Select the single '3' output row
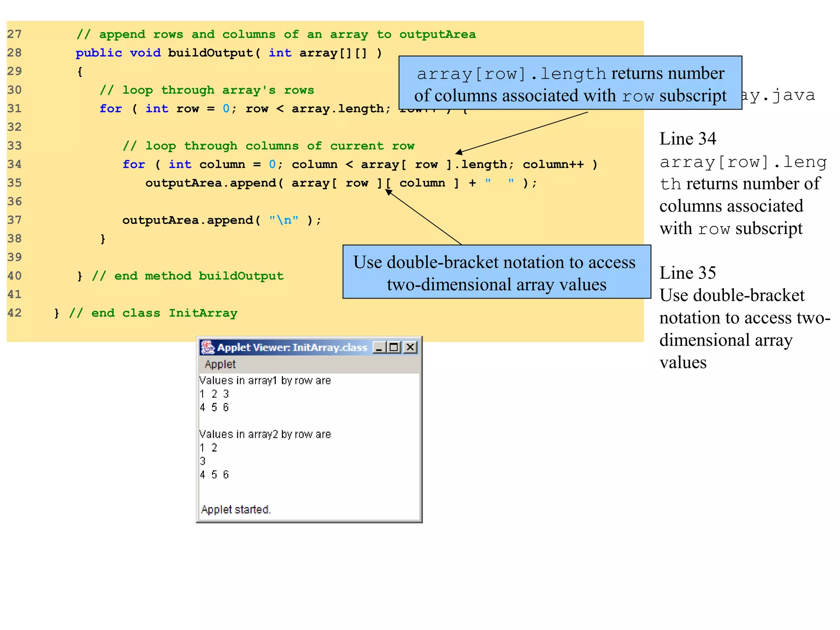Screen dimensions: 840x630 coord(203,461)
